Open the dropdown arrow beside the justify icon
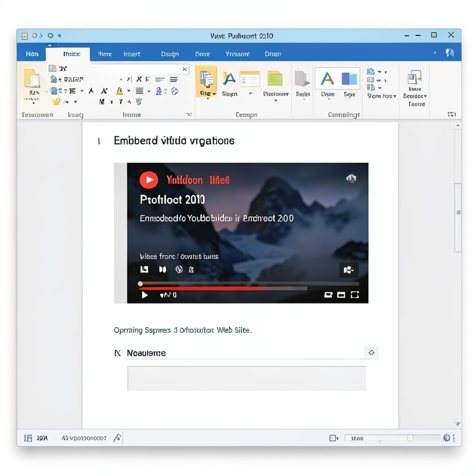The width and height of the screenshot is (476, 476). pos(149,91)
